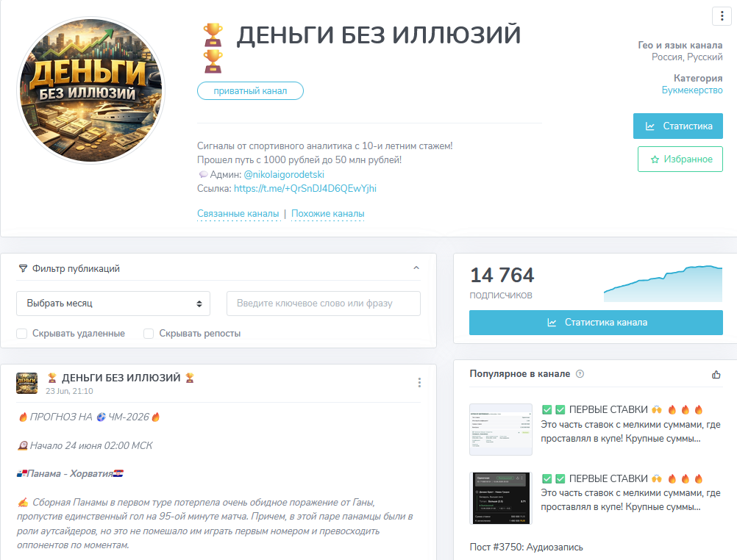This screenshot has width=737, height=560.
Task: Click the Панама - Хорватия match line
Action: coord(70,473)
